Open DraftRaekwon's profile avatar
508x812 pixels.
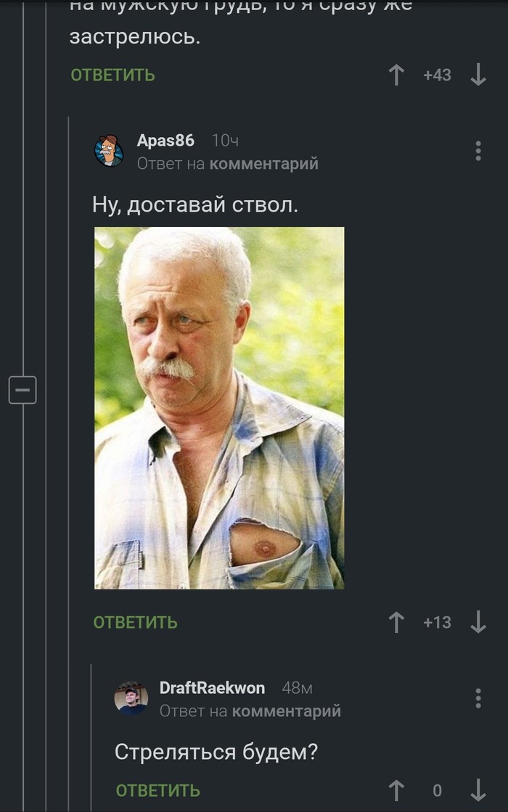(131, 698)
